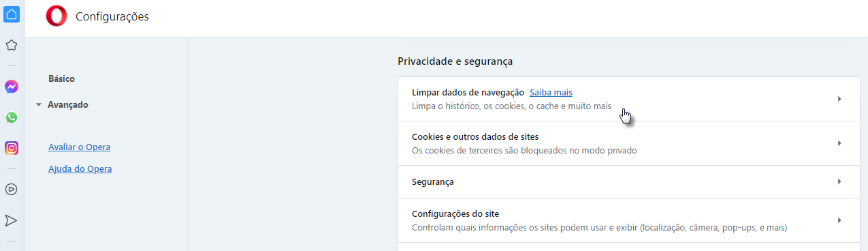
Task: Open WhatsApp in the sidebar
Action: (x=12, y=117)
